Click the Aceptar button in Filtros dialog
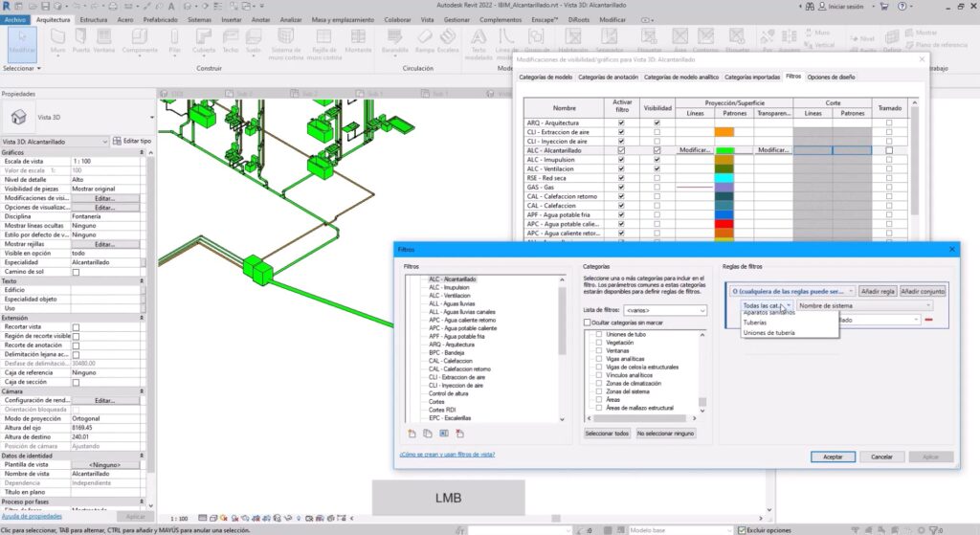 [832, 457]
